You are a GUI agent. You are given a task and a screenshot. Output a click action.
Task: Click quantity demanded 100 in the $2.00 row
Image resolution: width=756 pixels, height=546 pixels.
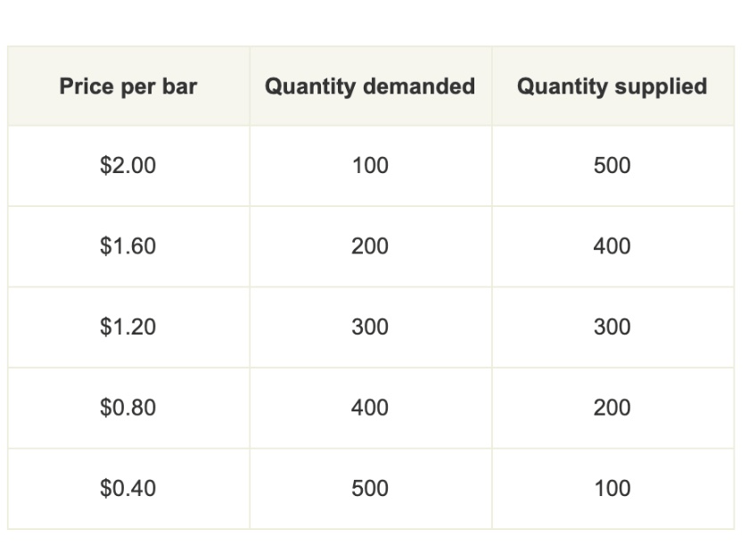370,166
